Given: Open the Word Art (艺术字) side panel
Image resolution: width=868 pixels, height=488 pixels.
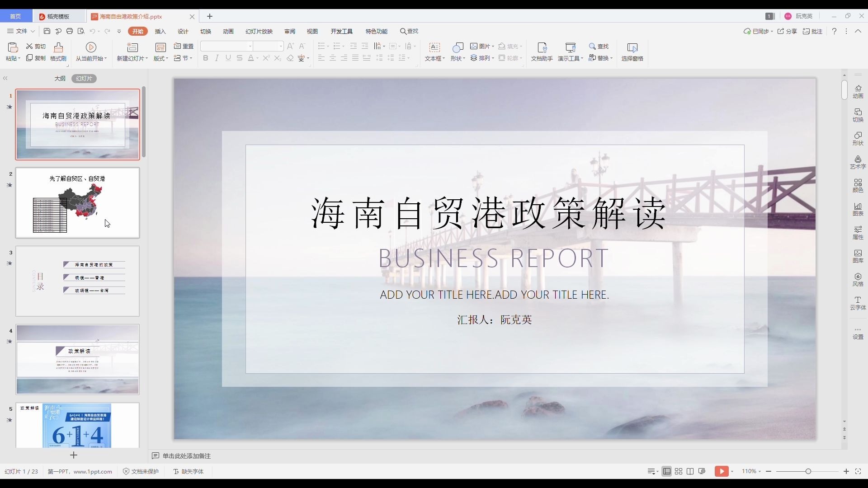Looking at the screenshot, I should 858,162.
